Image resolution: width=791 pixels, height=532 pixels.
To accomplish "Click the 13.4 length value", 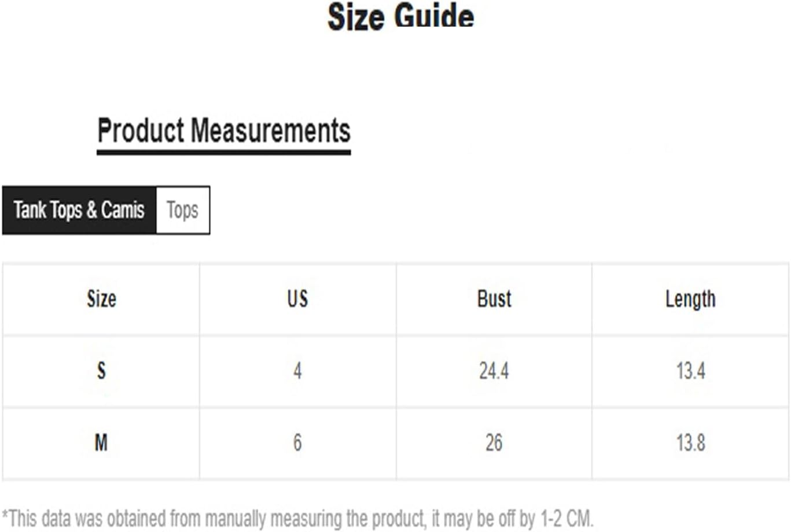I will click(690, 371).
